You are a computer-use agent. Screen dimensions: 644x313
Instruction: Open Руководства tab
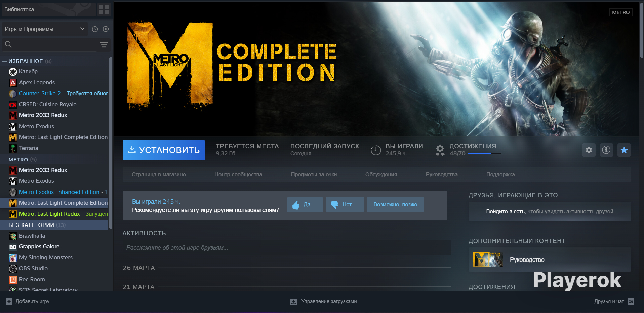442,175
